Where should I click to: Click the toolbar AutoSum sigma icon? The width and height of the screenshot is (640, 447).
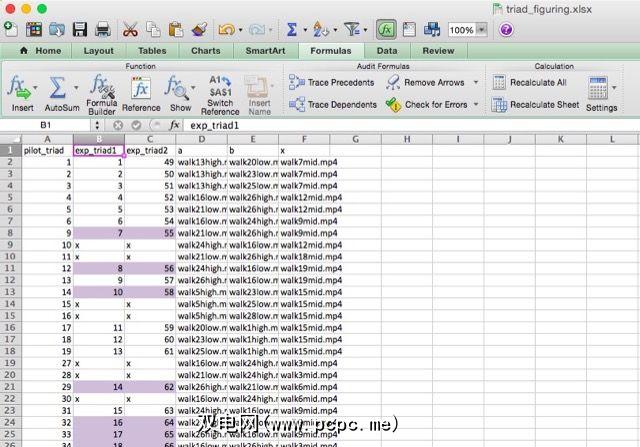292,29
